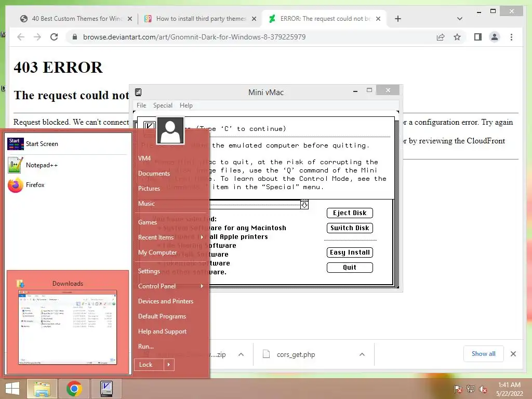The height and width of the screenshot is (399, 532).
Task: Open Music from start menu
Action: [x=146, y=204]
